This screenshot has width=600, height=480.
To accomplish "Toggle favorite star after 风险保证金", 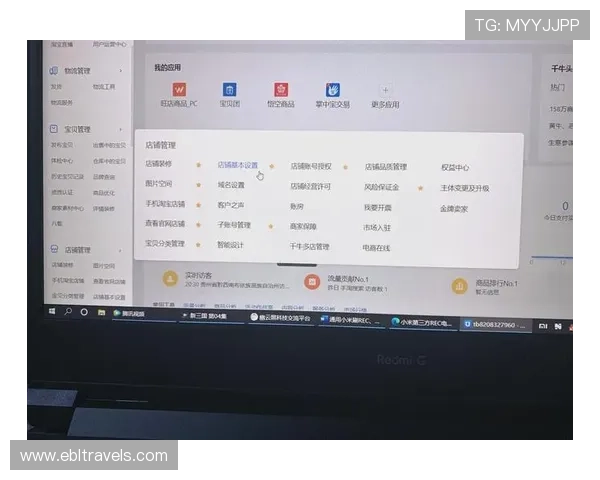I will point(421,188).
